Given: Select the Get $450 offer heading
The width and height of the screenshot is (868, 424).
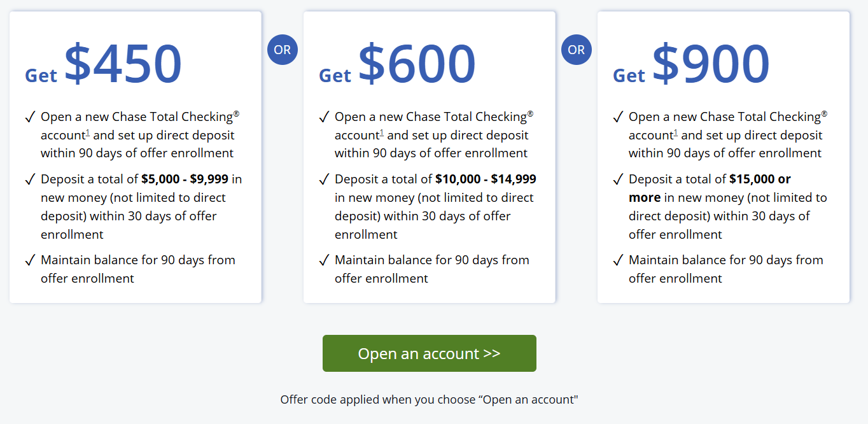Looking at the screenshot, I should coord(104,65).
